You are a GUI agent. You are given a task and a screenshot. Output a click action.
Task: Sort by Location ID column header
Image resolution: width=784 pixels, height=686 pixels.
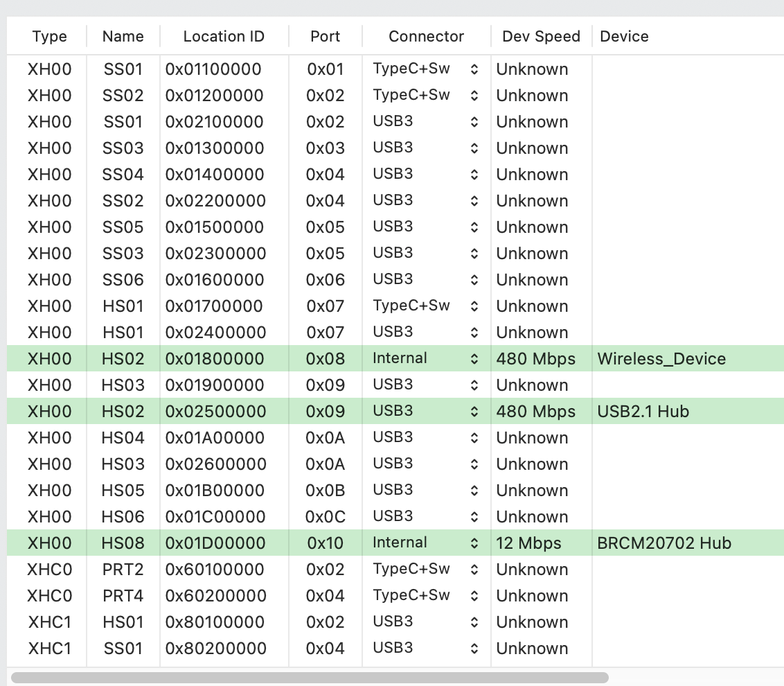224,37
